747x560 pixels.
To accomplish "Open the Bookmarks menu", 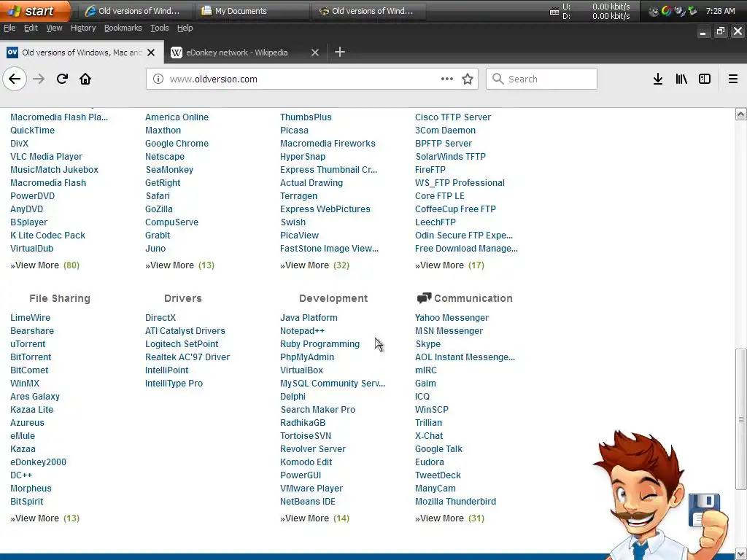I will point(123,28).
